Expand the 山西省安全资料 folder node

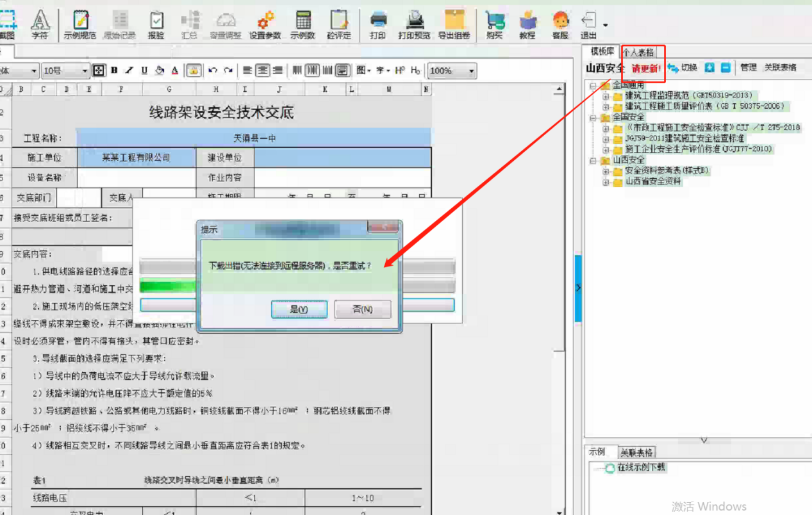(606, 182)
